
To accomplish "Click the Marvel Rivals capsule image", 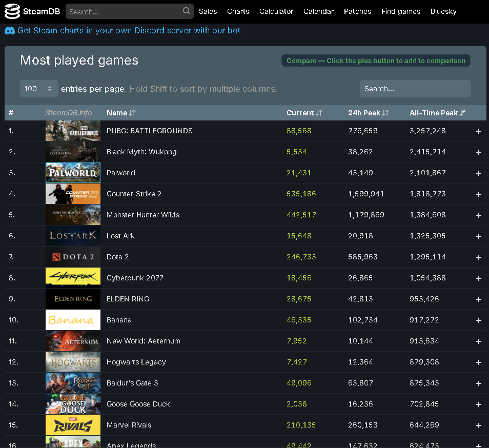I will pyautogui.click(x=73, y=425).
